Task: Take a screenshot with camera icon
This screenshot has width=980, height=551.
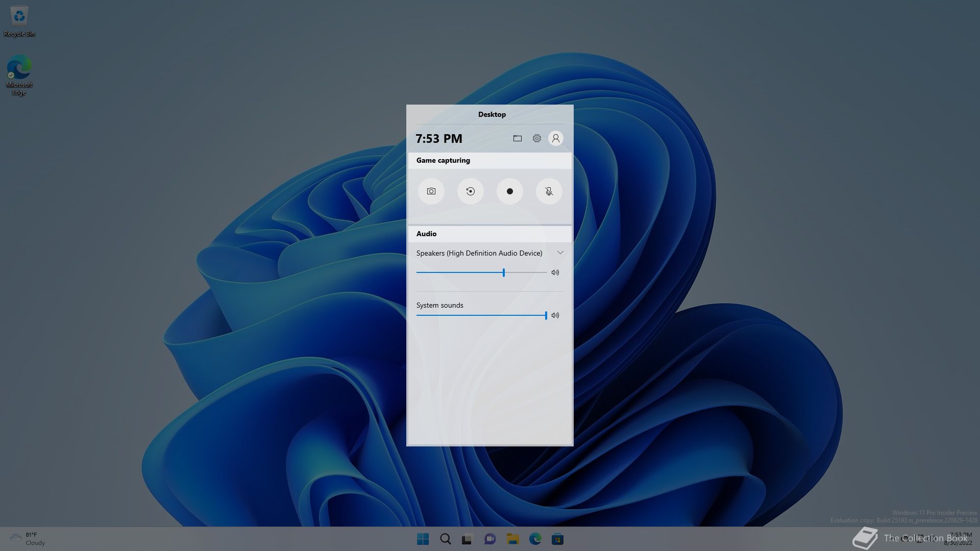Action: point(431,191)
